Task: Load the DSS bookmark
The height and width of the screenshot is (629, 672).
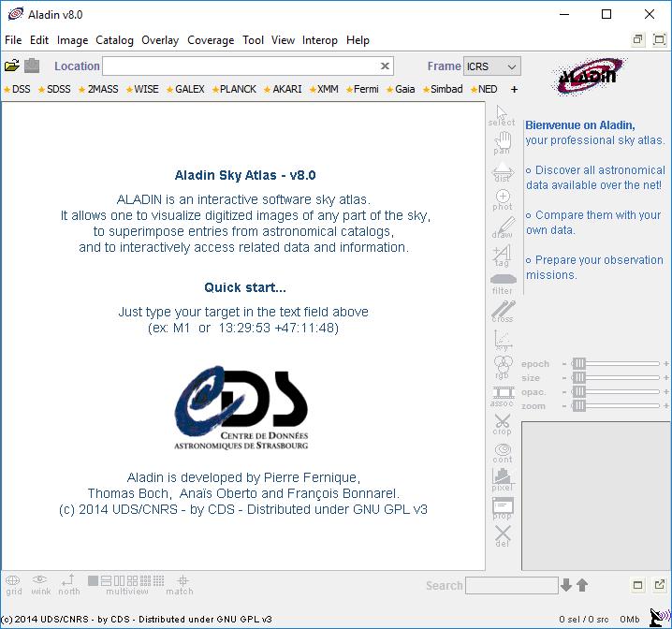Action: coord(17,89)
